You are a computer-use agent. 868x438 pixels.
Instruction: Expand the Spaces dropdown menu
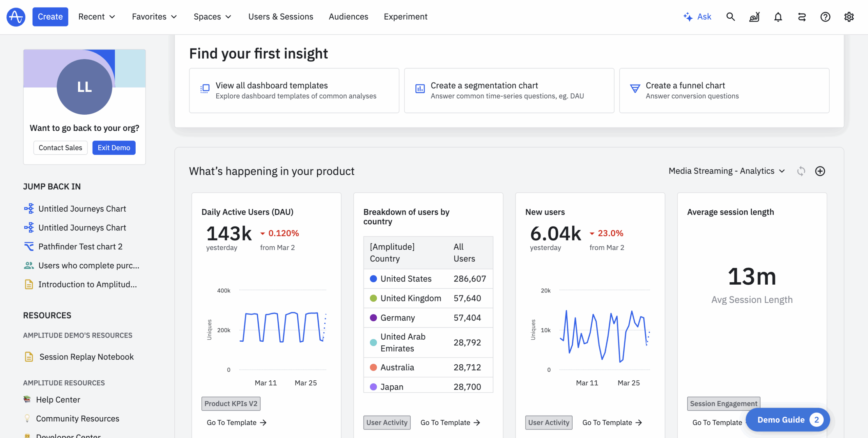[x=212, y=17]
